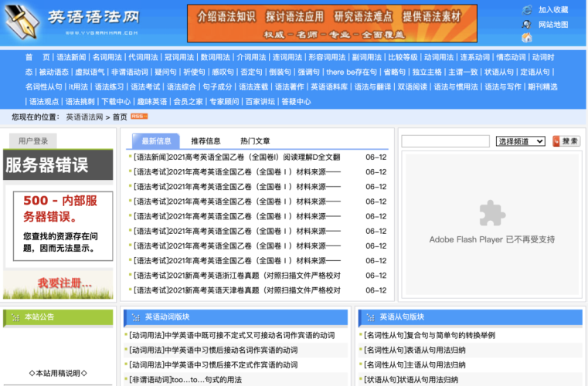Click the orange top banner advertisement

331,23
